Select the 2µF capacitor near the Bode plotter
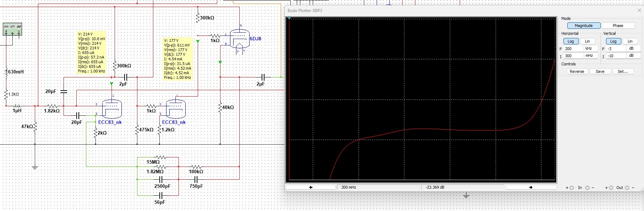Viewport: 644px width, 211px height. [263, 77]
